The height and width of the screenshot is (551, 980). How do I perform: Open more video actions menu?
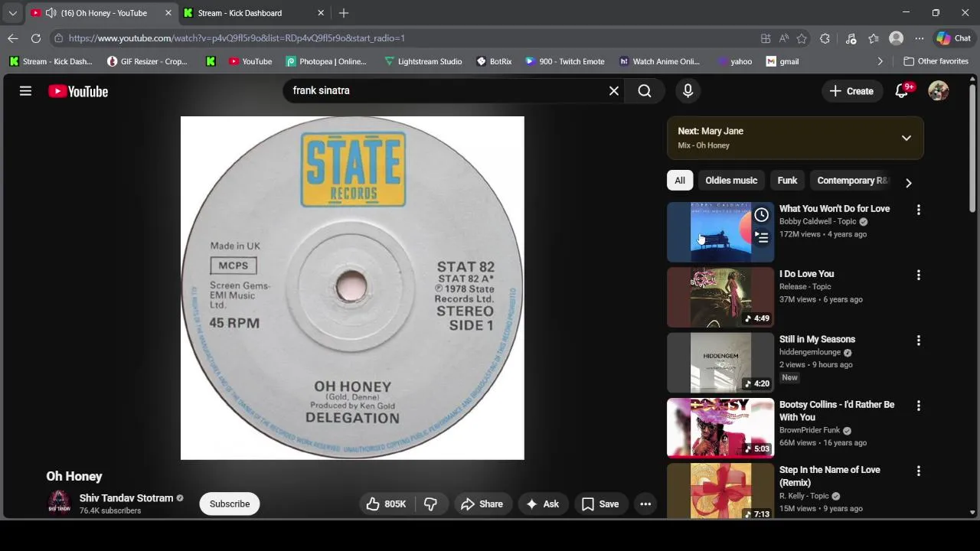point(645,504)
